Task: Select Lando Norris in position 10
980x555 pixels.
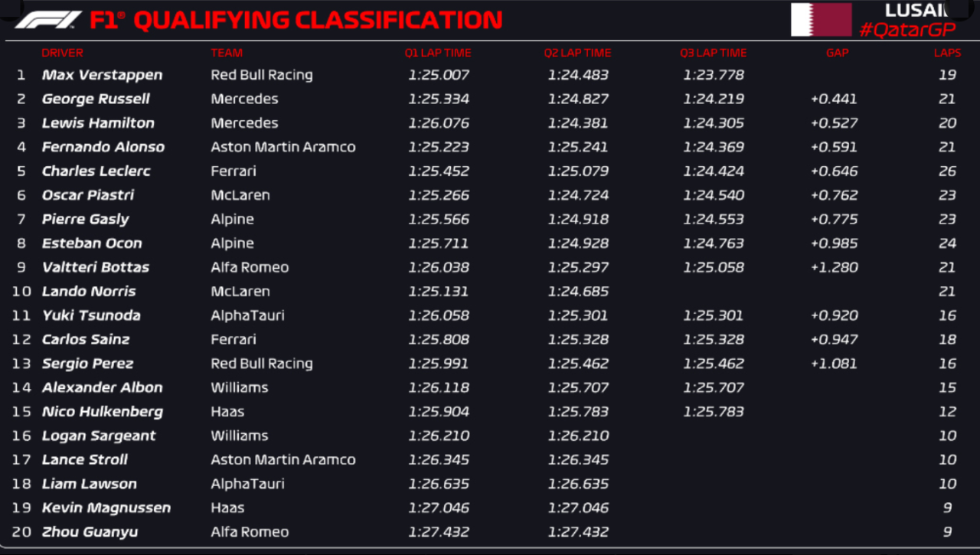Action: pos(89,292)
